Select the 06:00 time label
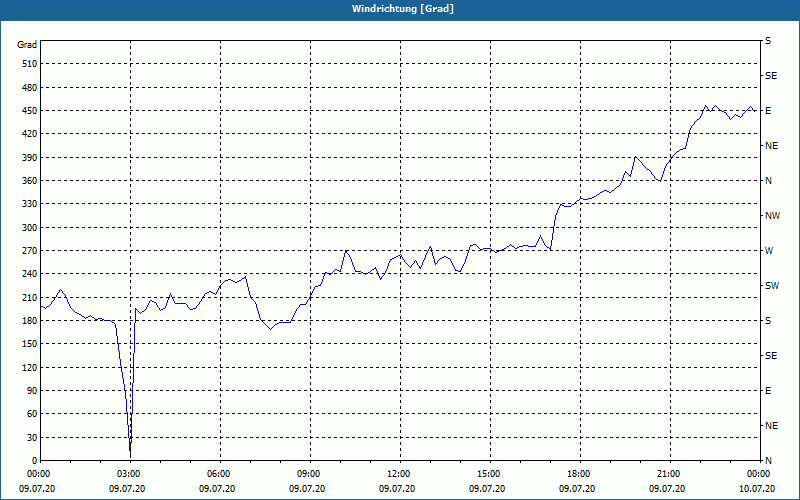This screenshot has height=500, width=800. [219, 474]
